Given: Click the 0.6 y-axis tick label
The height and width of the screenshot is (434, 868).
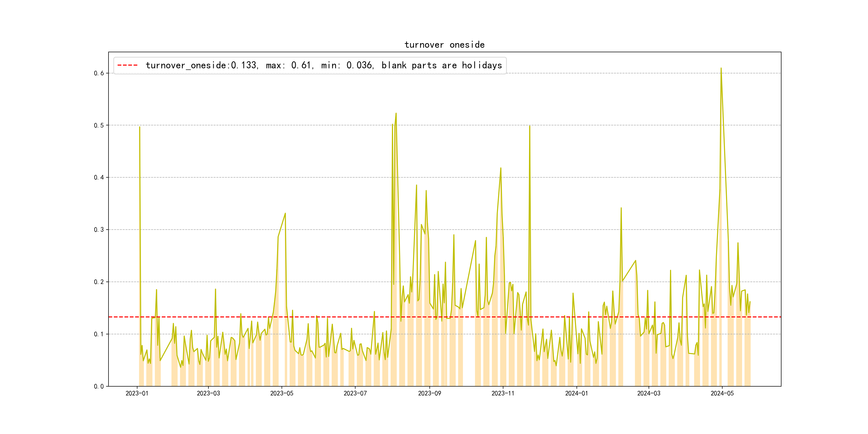Looking at the screenshot, I should [x=99, y=73].
